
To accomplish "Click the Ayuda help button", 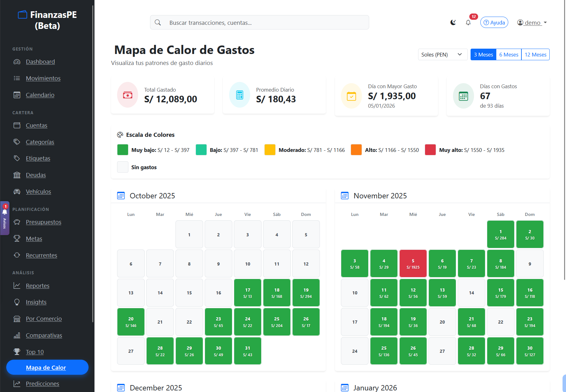I will (494, 23).
